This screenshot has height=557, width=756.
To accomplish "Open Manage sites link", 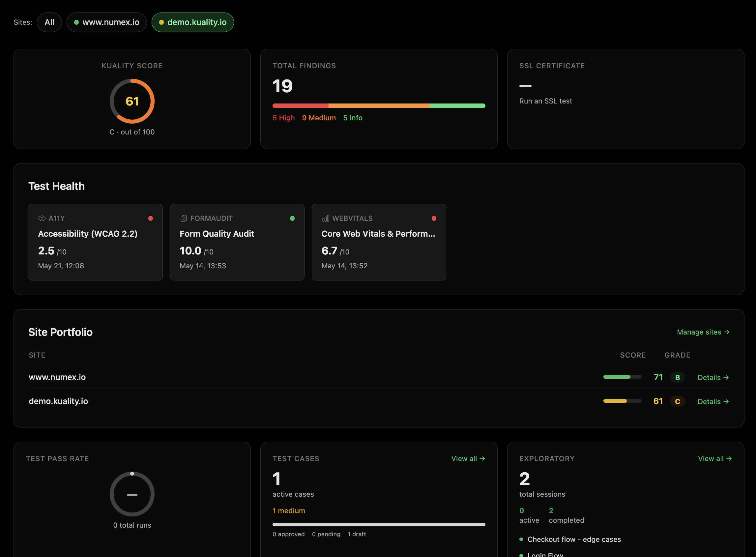I will pos(703,332).
